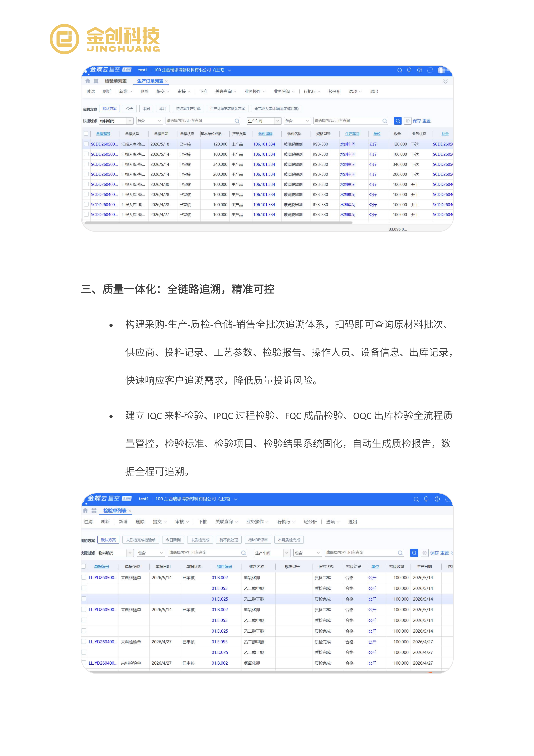Sort by 生产车间 column header link
Viewport: 534px width, 756px height.
tap(352, 134)
